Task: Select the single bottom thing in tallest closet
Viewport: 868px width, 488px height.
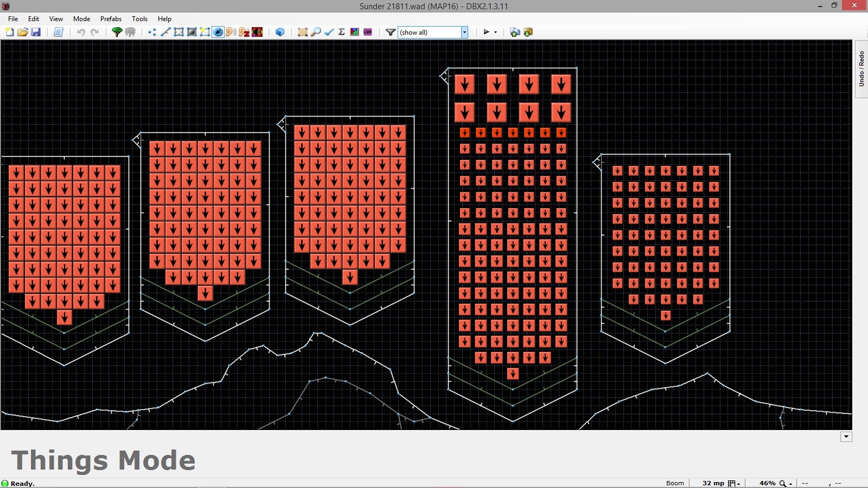Action: tap(513, 374)
